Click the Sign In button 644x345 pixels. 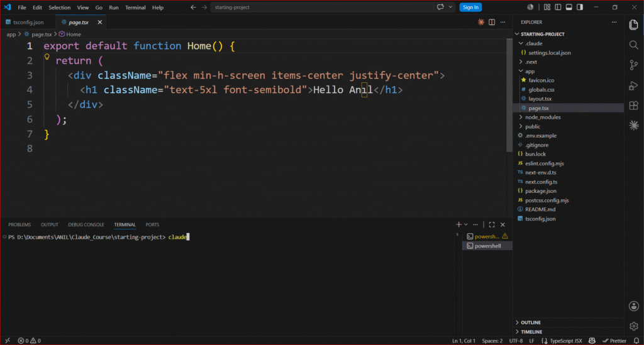pyautogui.click(x=470, y=7)
